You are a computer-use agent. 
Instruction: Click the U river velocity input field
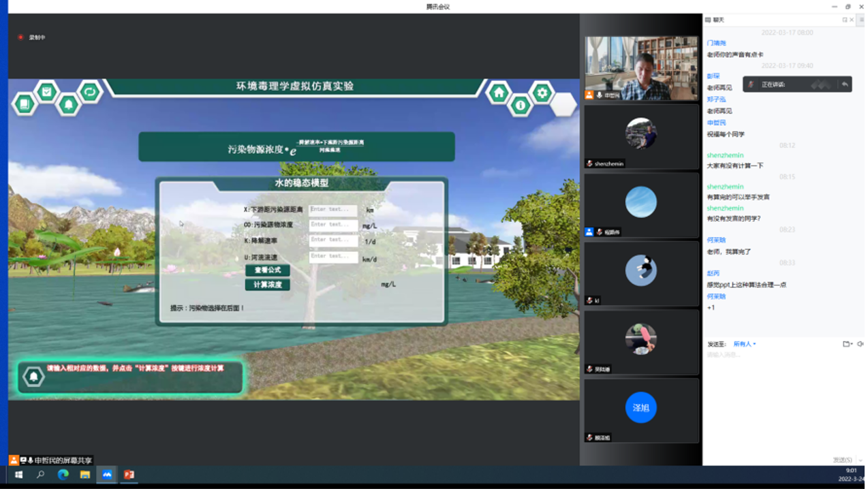pyautogui.click(x=333, y=257)
